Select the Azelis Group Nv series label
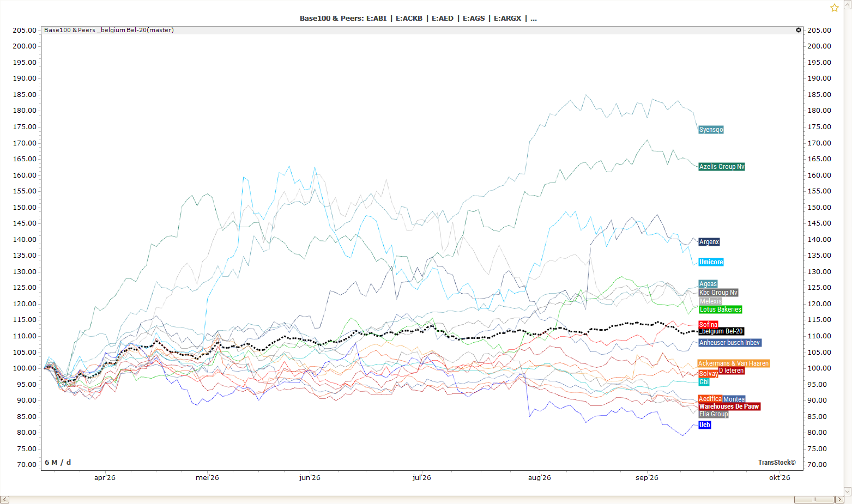The width and height of the screenshot is (852, 504). [722, 167]
